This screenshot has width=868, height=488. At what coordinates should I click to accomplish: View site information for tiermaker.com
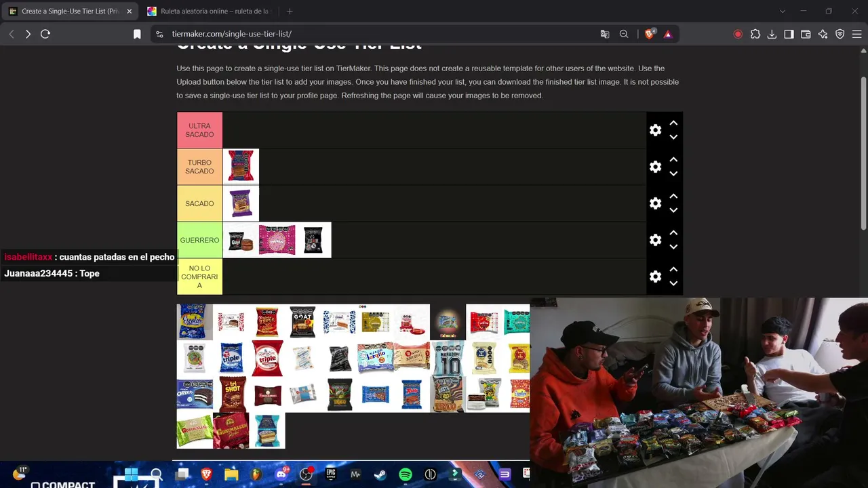click(x=159, y=34)
